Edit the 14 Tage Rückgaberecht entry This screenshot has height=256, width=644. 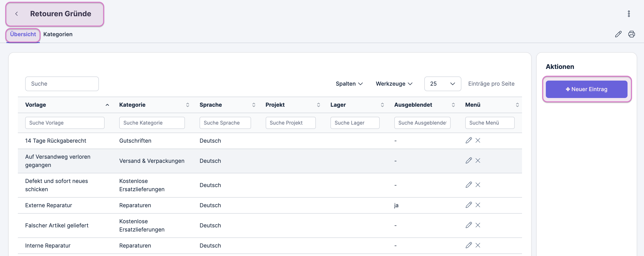tap(468, 140)
